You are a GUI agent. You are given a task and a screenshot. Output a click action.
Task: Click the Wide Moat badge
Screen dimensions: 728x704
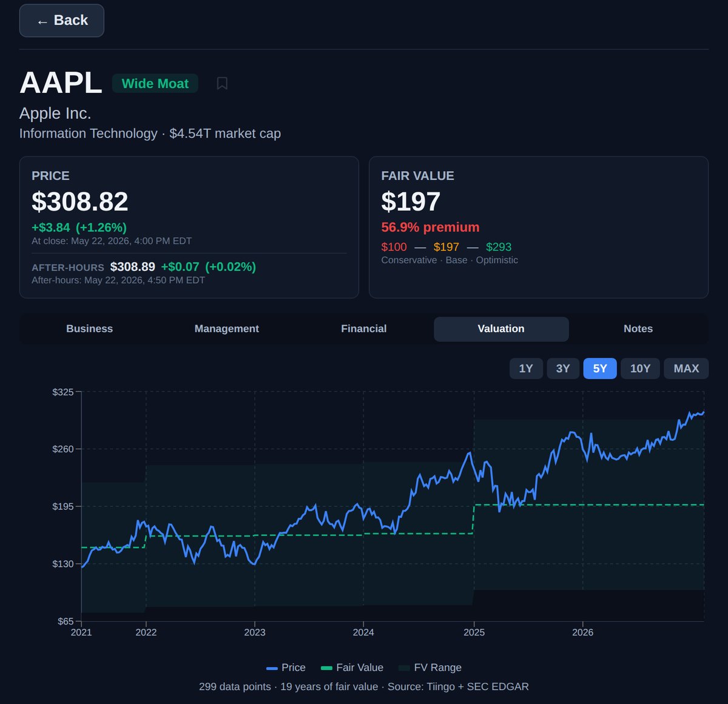[155, 84]
